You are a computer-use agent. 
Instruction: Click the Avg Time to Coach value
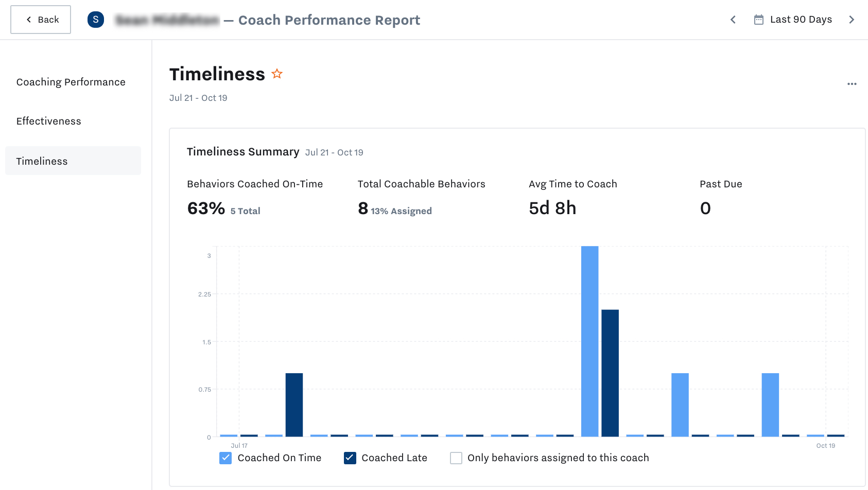pyautogui.click(x=552, y=208)
